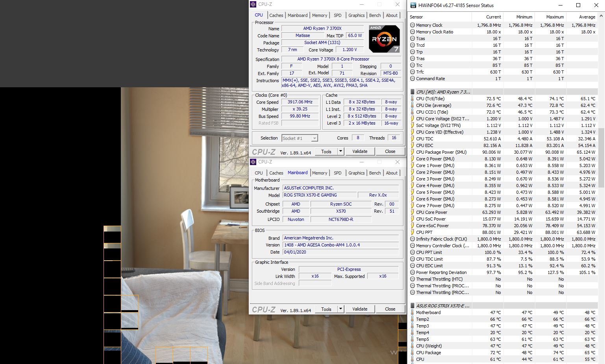This screenshot has width=605, height=364.
Task: Open the SPD tab in Mainboard CPU-Z window
Action: tap(337, 173)
